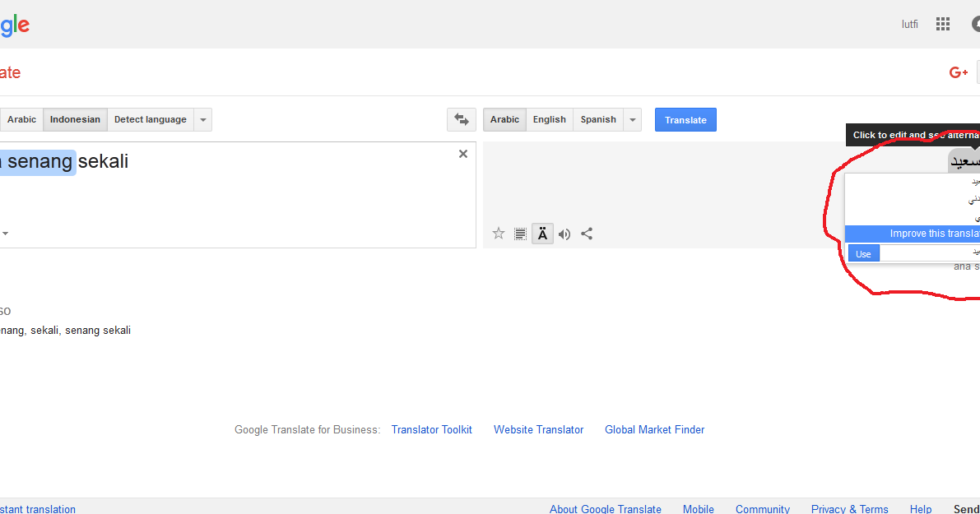Click the custom translation input field
The image size is (980, 514).
point(930,253)
